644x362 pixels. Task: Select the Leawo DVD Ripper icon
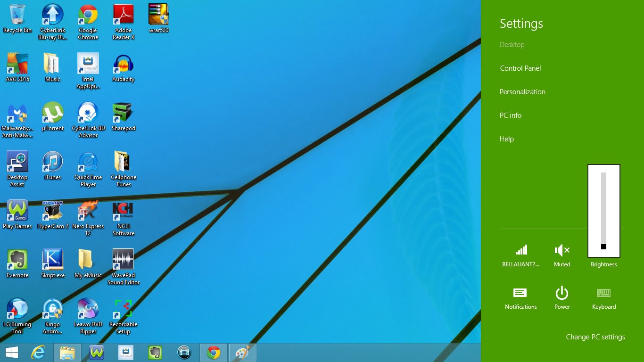pyautogui.click(x=88, y=316)
